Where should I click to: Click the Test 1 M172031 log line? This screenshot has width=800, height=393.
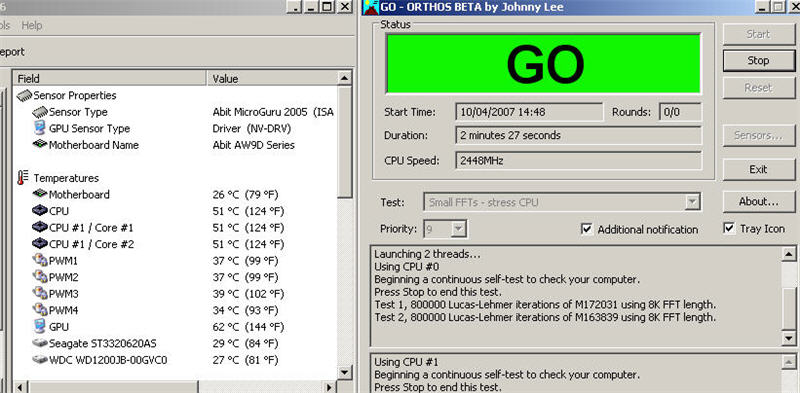pos(545,305)
